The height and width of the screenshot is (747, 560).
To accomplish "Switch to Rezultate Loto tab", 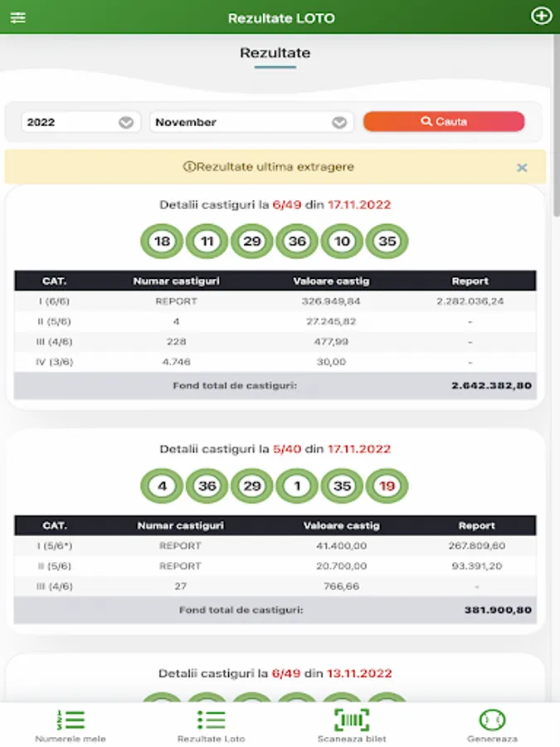I will (x=211, y=725).
